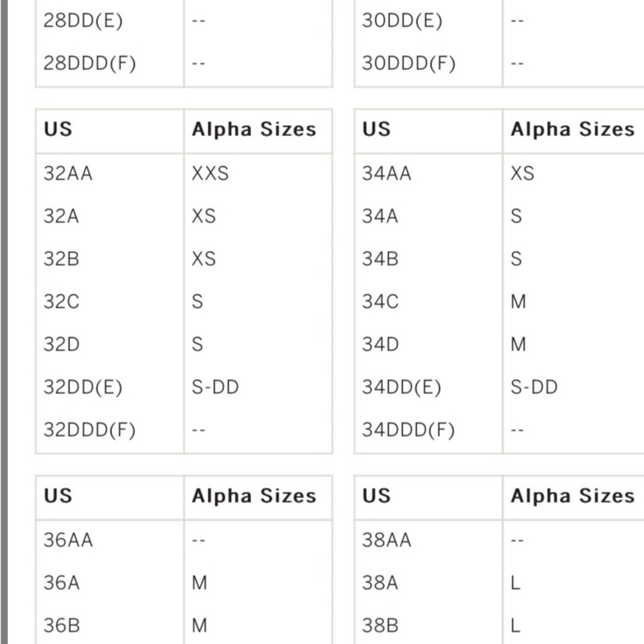
Task: Click the US header above 34AA
Action: (x=377, y=129)
